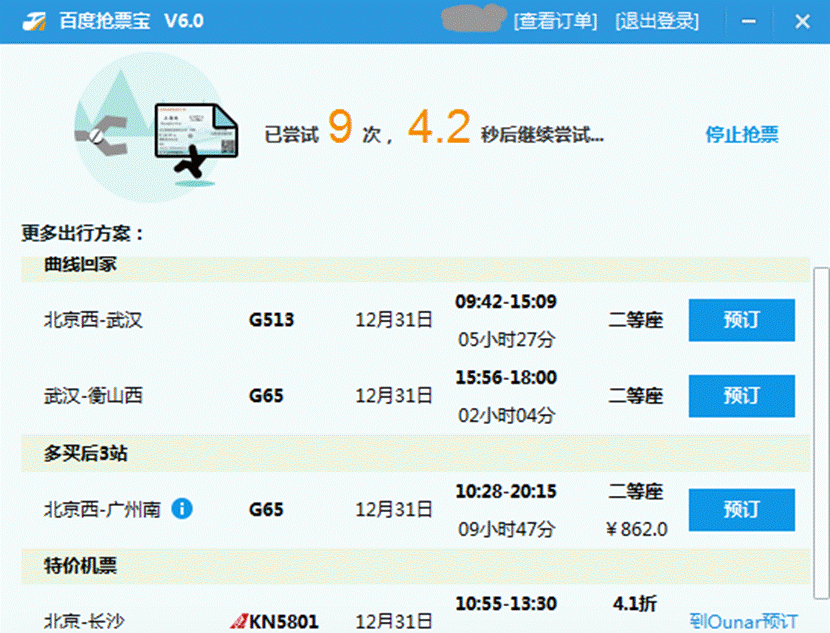This screenshot has width=830, height=633.
Task: Click the ￥862.0 price text
Action: click(x=636, y=529)
